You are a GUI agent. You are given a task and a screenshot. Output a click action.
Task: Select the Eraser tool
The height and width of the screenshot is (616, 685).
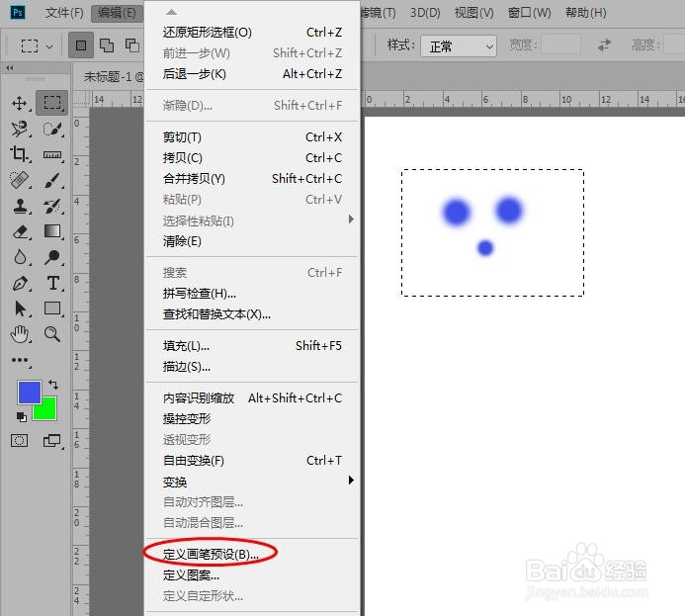click(x=20, y=231)
